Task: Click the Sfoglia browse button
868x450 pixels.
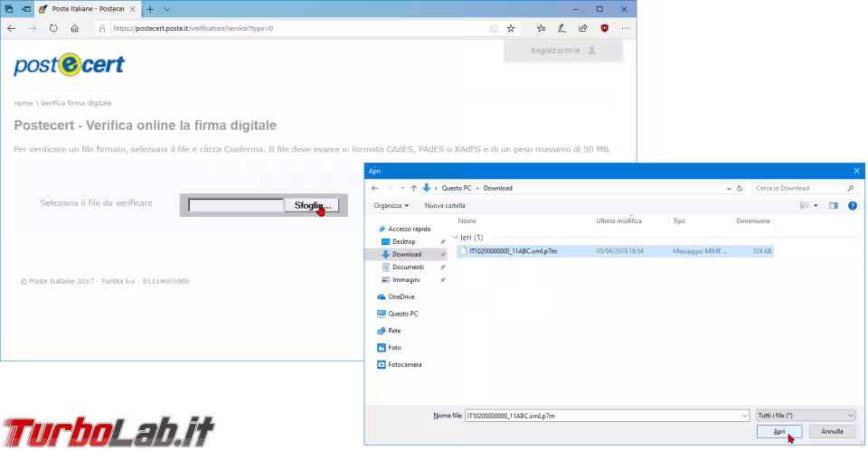Action: (312, 205)
